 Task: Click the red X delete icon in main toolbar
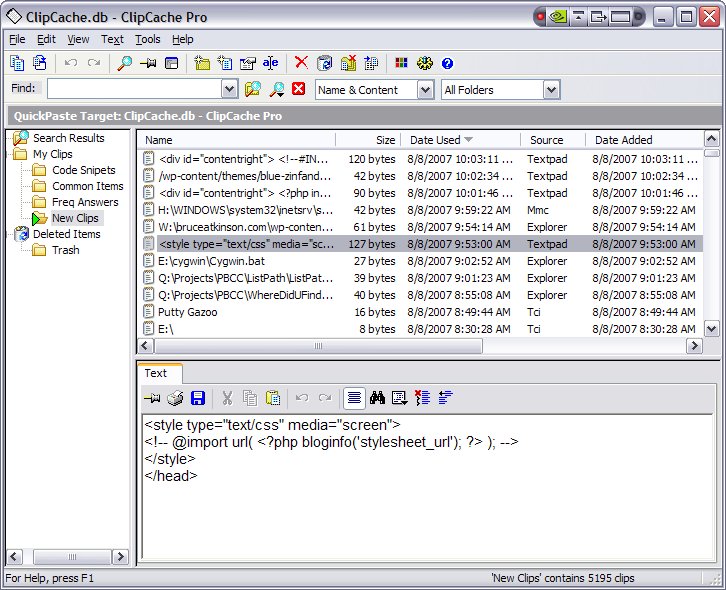click(301, 62)
